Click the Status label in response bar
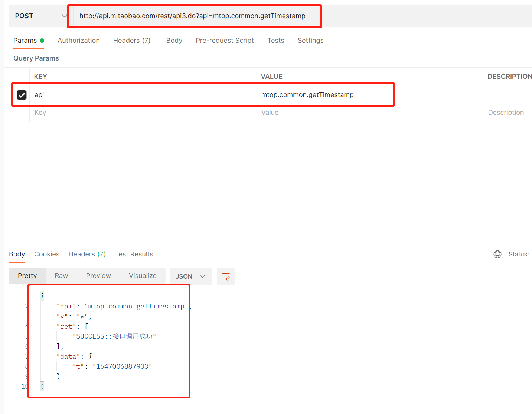This screenshot has width=532, height=414. pyautogui.click(x=519, y=254)
